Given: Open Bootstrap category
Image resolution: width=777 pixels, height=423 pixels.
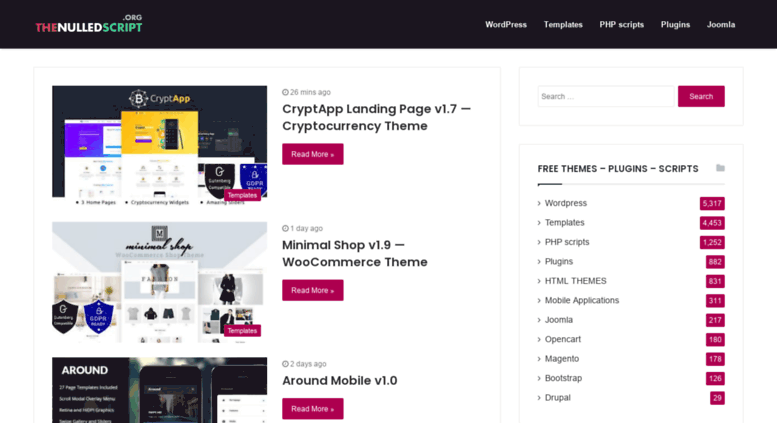Looking at the screenshot, I should pos(563,378).
